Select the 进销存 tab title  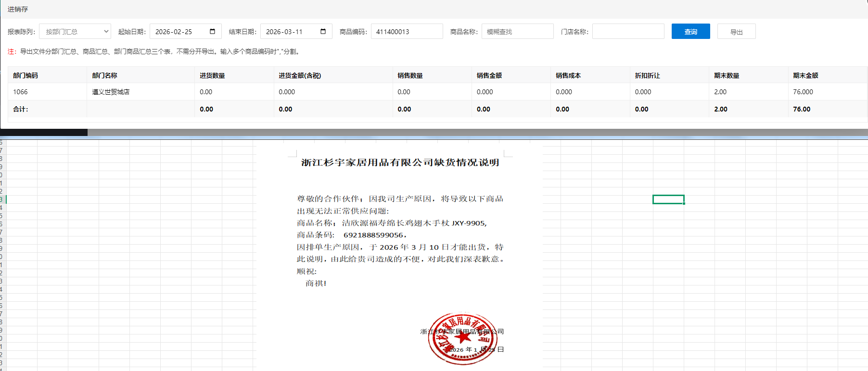click(18, 9)
